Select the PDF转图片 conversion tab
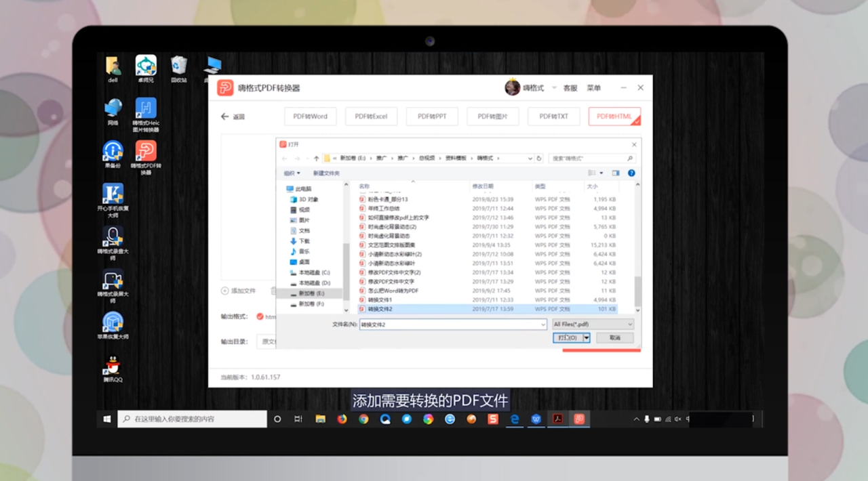This screenshot has height=481, width=868. pos(493,117)
